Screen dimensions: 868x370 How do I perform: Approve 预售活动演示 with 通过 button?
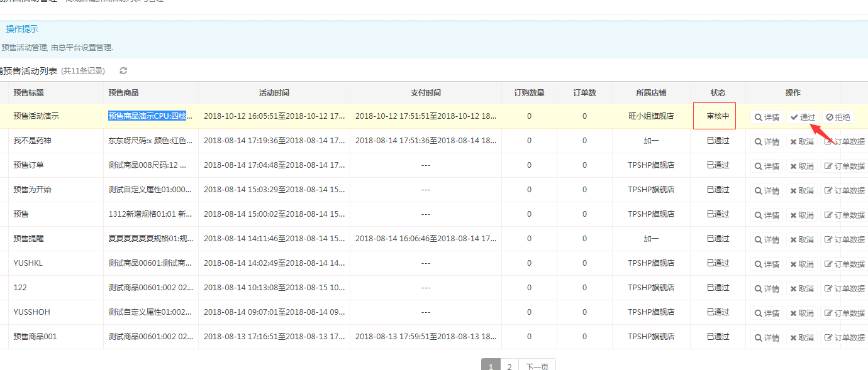coord(803,117)
